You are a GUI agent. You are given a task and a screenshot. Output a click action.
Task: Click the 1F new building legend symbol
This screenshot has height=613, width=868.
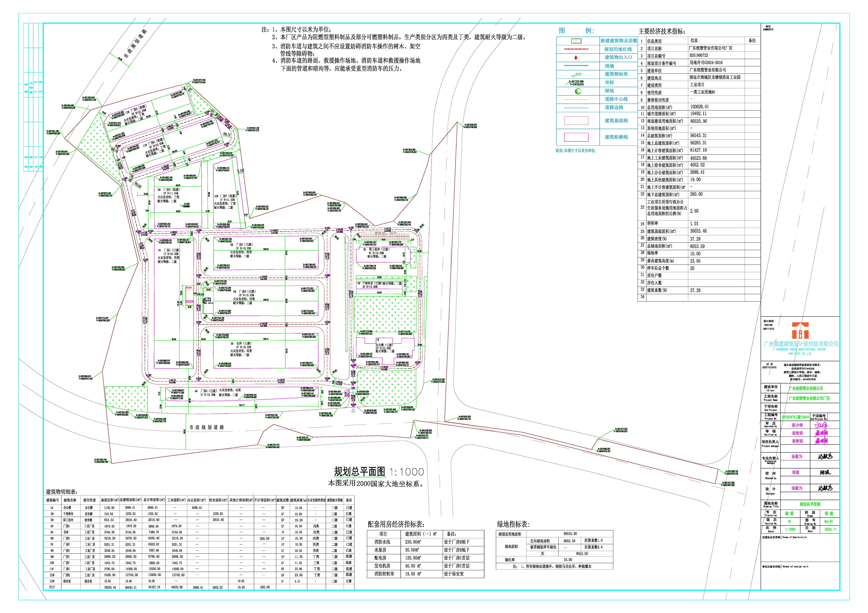(576, 41)
